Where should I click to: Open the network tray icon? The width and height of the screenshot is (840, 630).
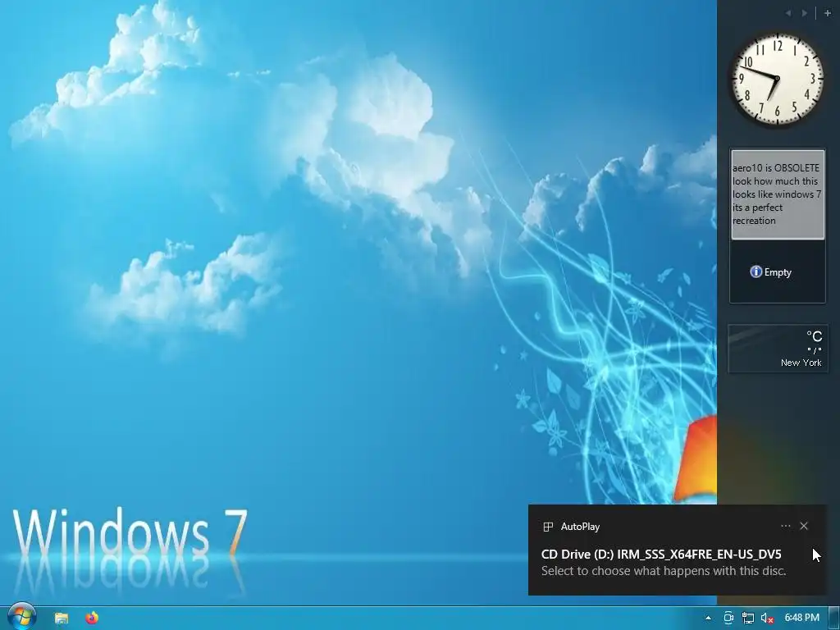tap(748, 618)
